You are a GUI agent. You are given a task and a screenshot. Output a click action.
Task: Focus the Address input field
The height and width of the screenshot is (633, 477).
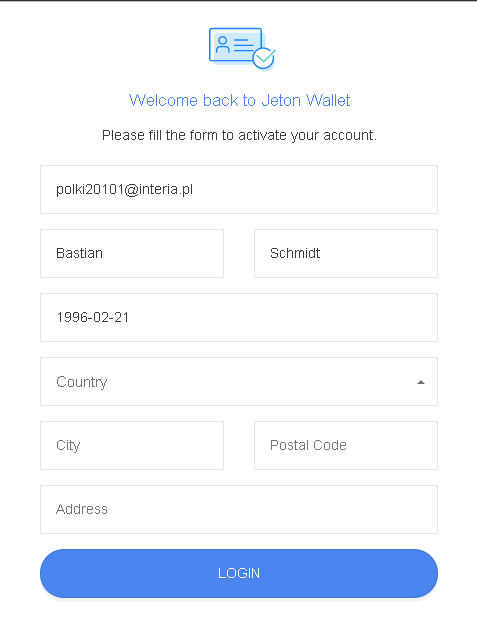(x=239, y=509)
